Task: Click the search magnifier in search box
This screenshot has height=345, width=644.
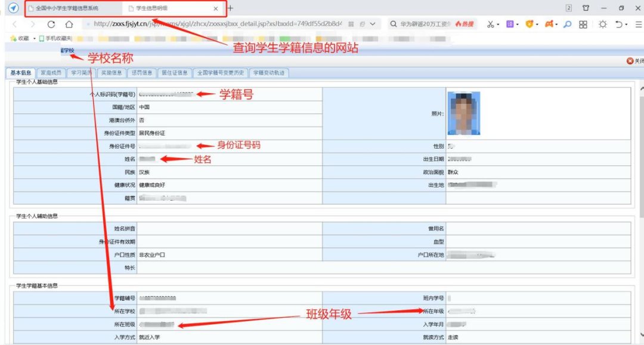Action: click(x=394, y=24)
